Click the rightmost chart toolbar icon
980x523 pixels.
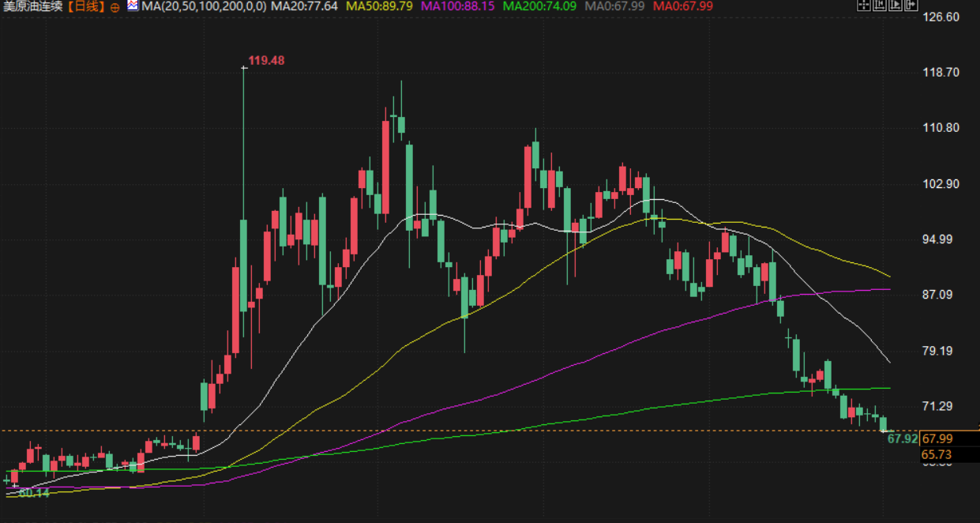coord(911,6)
